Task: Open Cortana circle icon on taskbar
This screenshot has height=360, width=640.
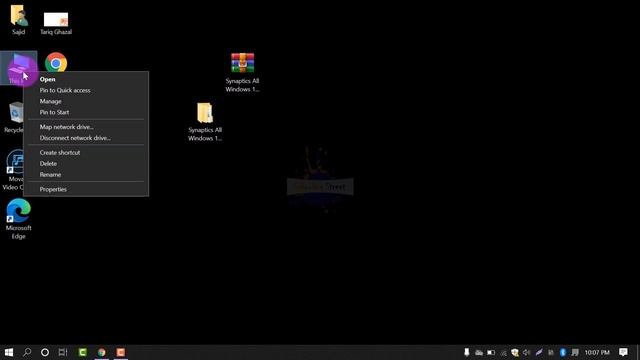Action: coord(45,352)
